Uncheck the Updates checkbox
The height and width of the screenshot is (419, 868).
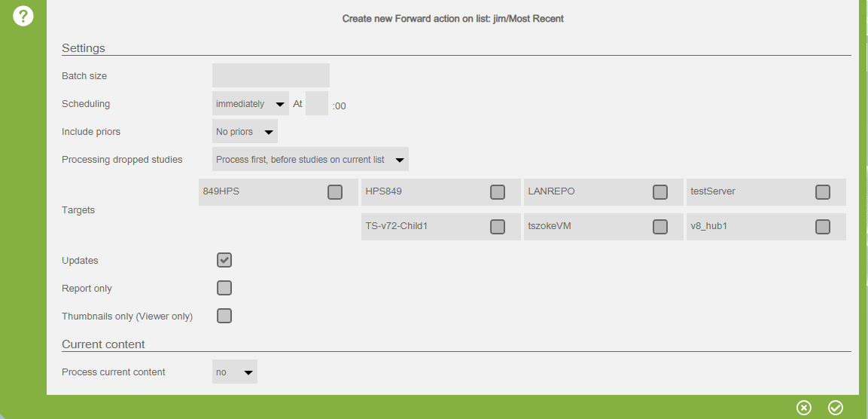(x=224, y=260)
